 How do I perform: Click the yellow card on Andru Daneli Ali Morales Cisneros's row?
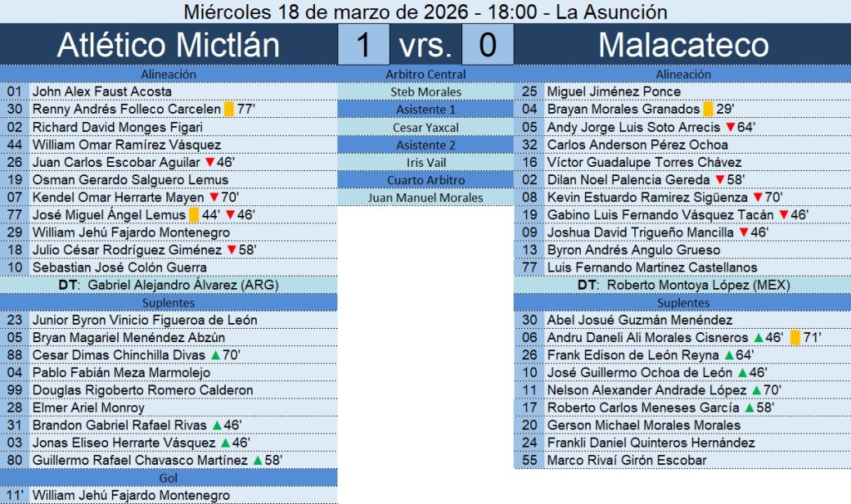794,338
